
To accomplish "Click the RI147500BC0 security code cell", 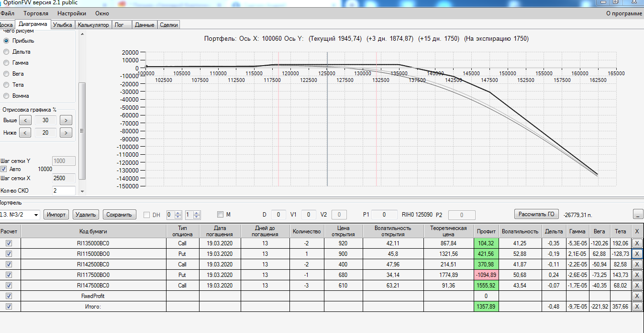I will click(94, 286).
